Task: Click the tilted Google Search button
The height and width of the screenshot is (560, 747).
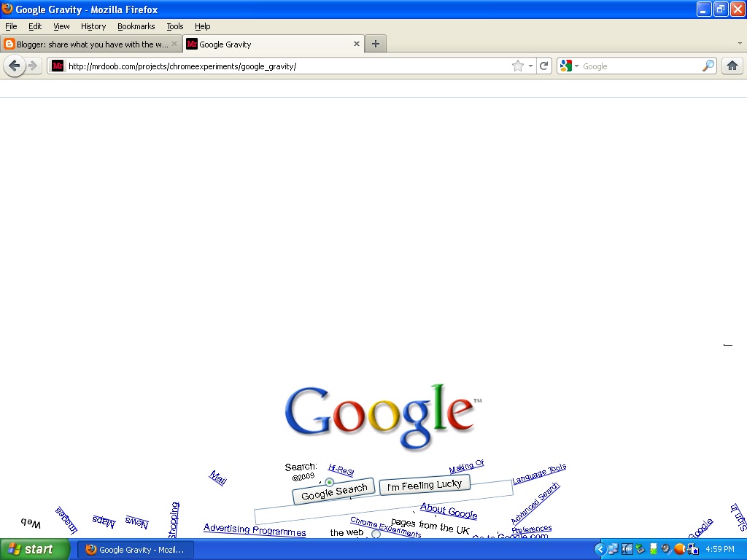Action: click(333, 491)
